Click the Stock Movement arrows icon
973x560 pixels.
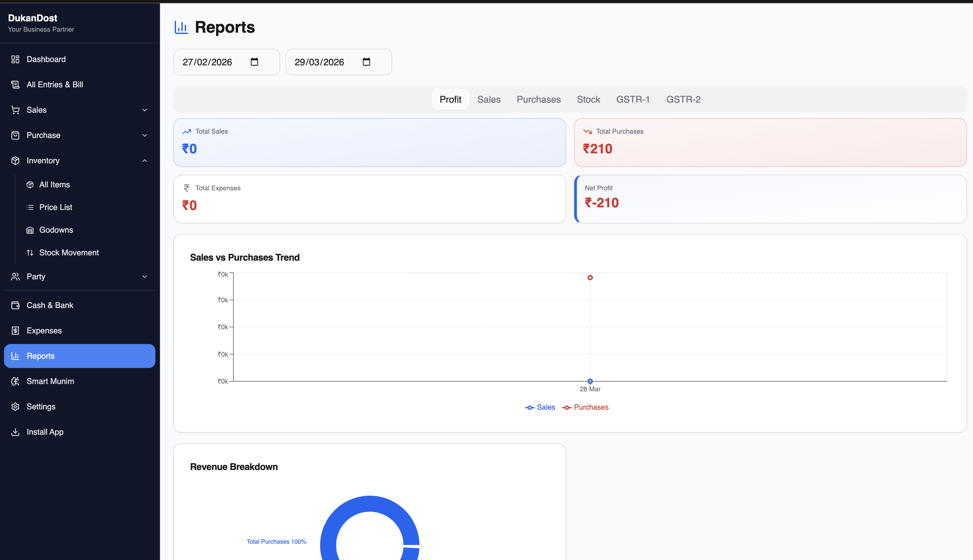pos(30,253)
